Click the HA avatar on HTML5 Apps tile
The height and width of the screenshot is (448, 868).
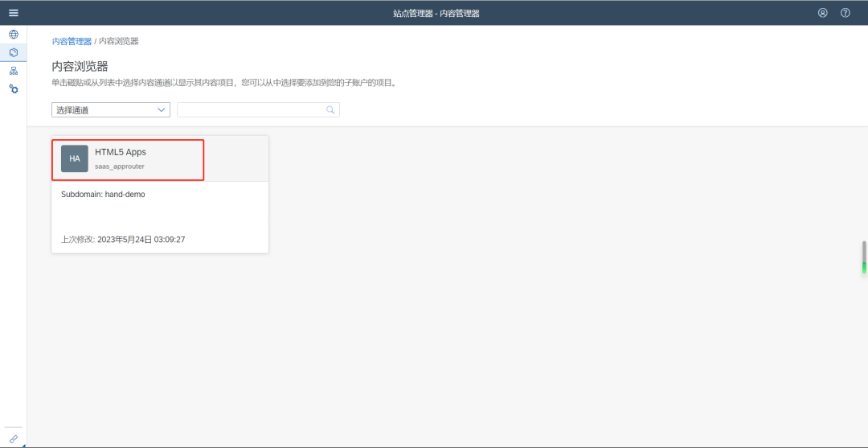[x=75, y=158]
